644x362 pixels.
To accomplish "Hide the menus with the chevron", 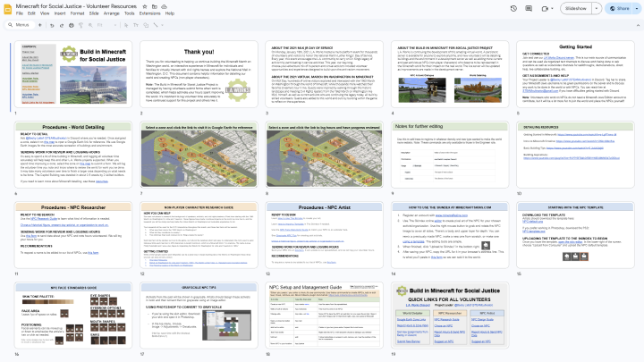I will pos(638,25).
